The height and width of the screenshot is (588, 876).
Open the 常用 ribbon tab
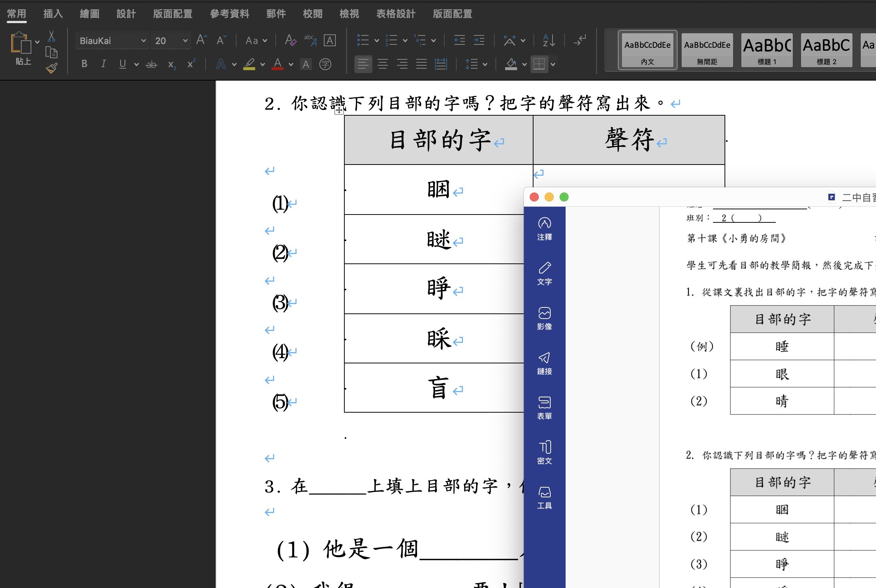pos(16,14)
